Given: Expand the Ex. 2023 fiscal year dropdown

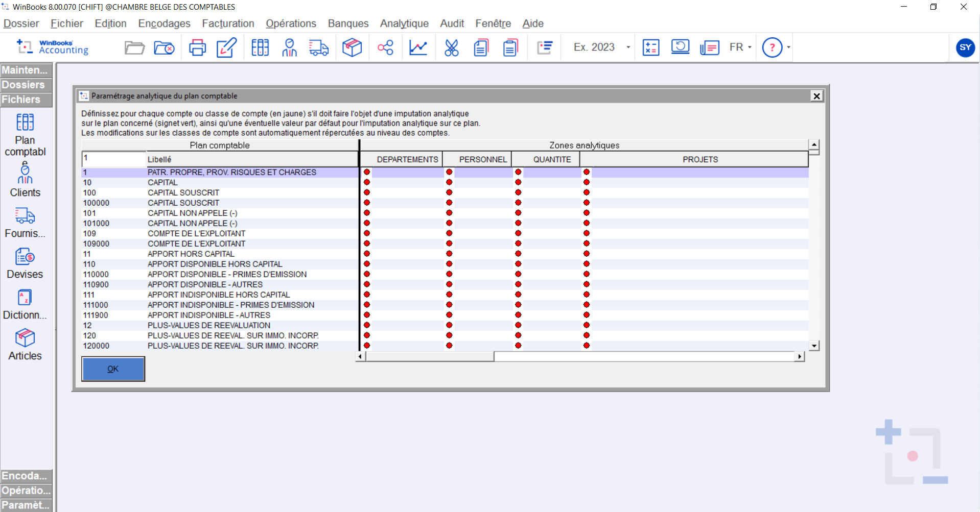Looking at the screenshot, I should click(x=628, y=47).
